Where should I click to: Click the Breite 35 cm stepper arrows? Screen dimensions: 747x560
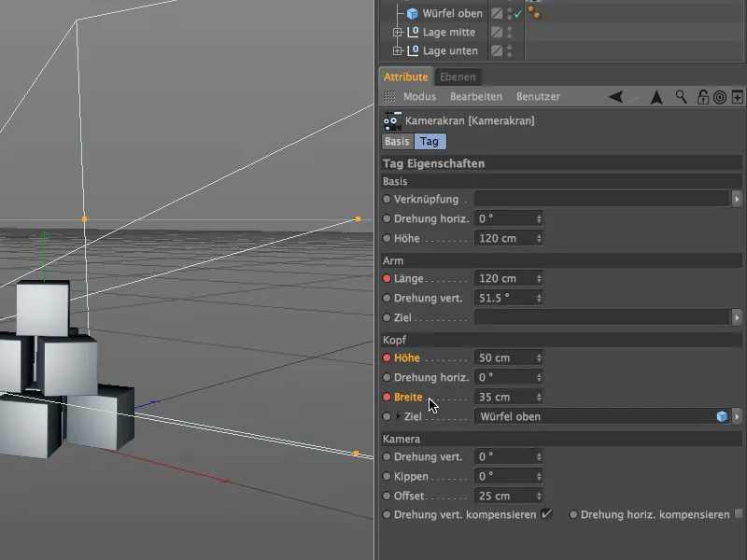point(539,397)
